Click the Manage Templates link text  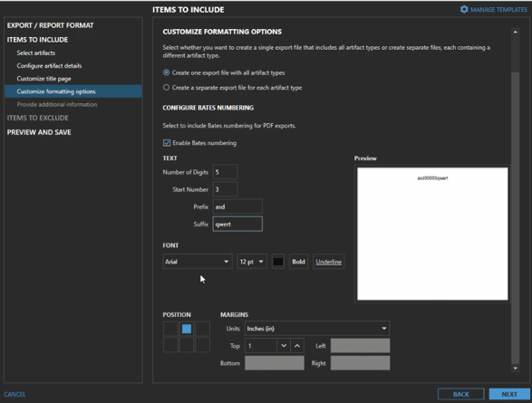point(498,9)
